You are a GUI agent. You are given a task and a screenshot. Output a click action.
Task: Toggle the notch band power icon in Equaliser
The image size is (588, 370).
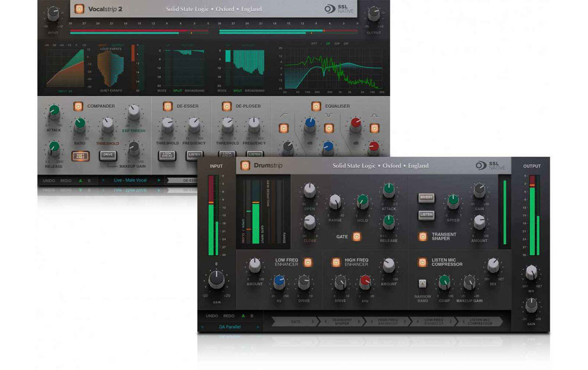pyautogui.click(x=329, y=128)
